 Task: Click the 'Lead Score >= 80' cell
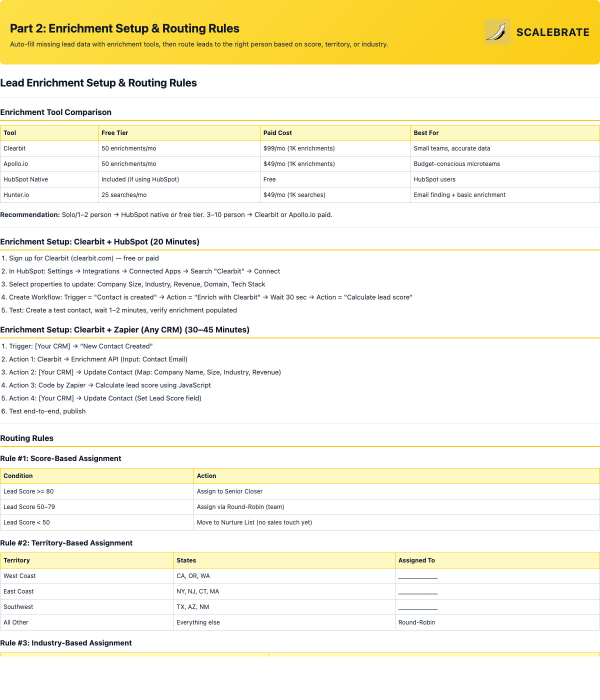point(97,491)
